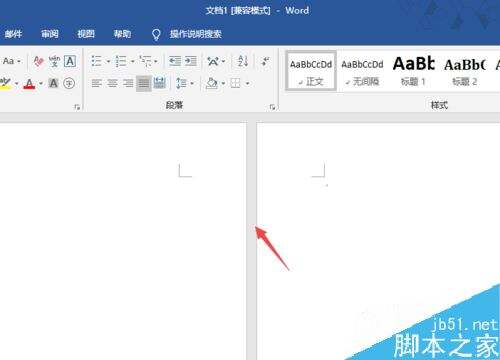This screenshot has width=500, height=360.
Task: Center the paragraph text
Action: (112, 83)
